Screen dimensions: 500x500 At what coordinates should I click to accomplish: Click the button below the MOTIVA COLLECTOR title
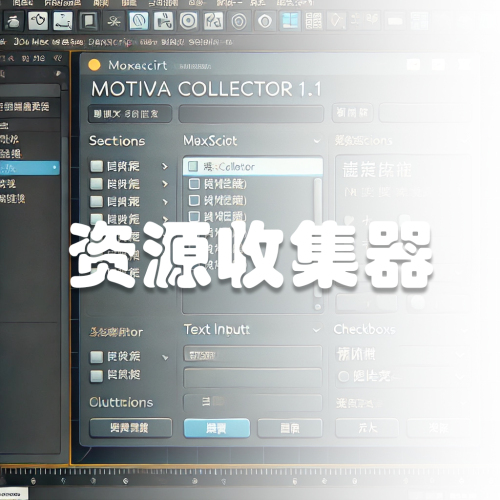[130, 114]
